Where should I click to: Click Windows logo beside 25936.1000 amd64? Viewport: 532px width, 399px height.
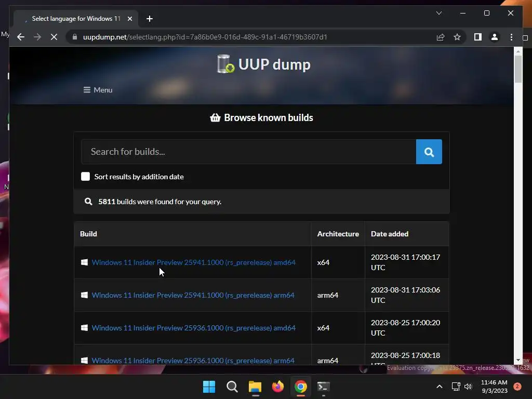coord(85,328)
